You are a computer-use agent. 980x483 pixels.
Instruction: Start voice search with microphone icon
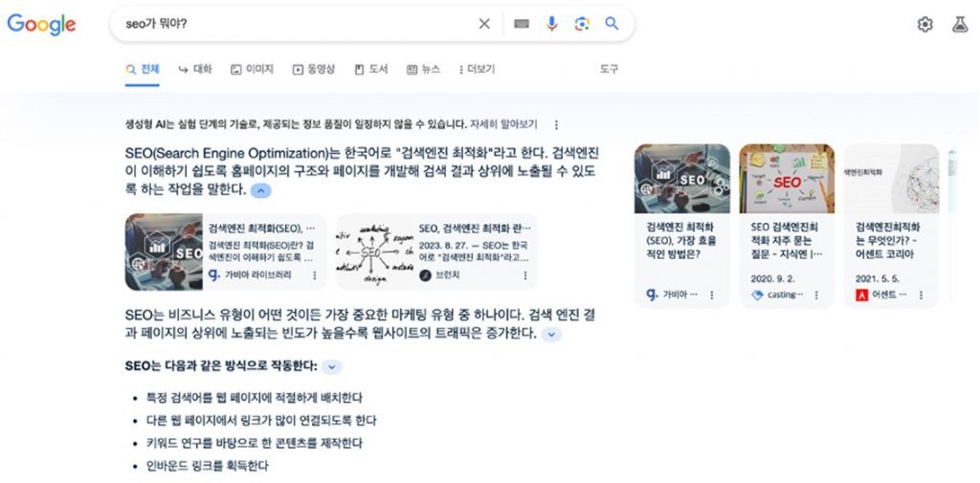tap(551, 24)
